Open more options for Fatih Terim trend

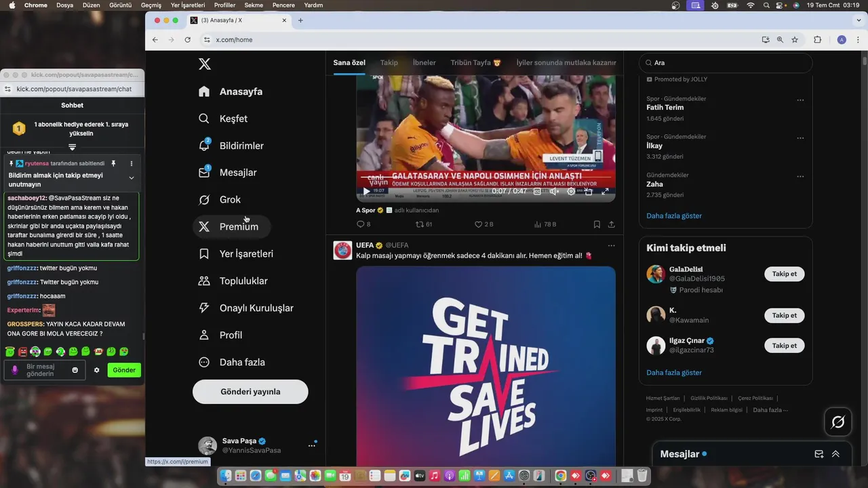click(800, 100)
